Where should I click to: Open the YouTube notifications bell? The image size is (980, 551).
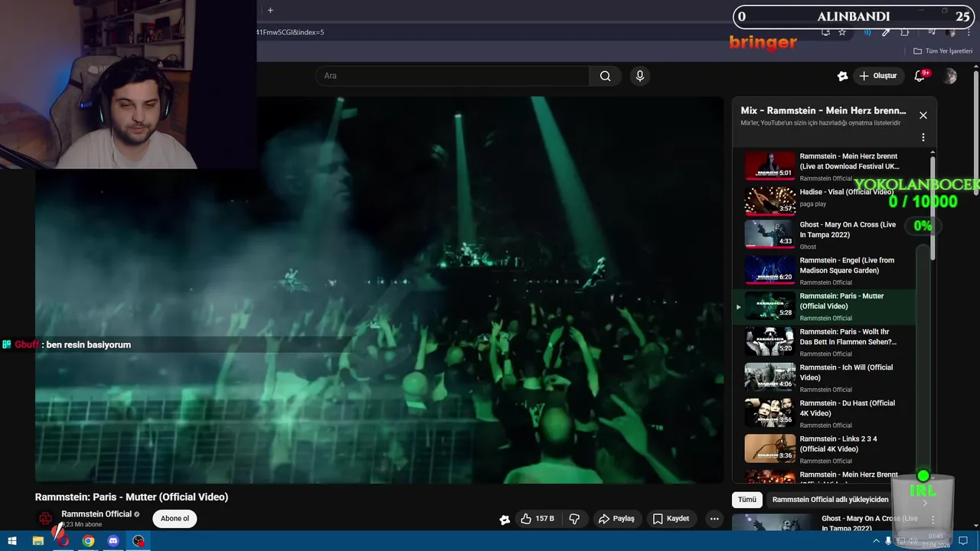pyautogui.click(x=920, y=76)
